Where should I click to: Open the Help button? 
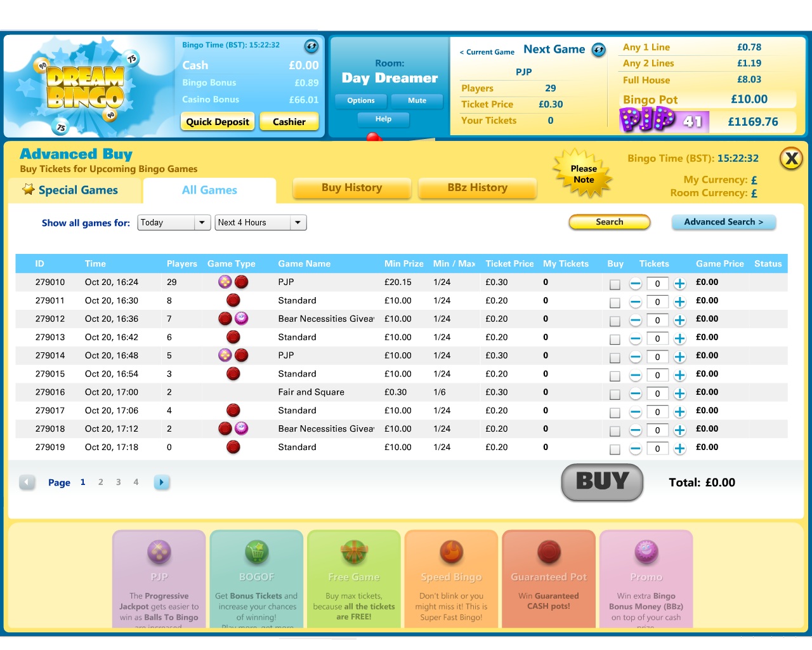tap(383, 119)
